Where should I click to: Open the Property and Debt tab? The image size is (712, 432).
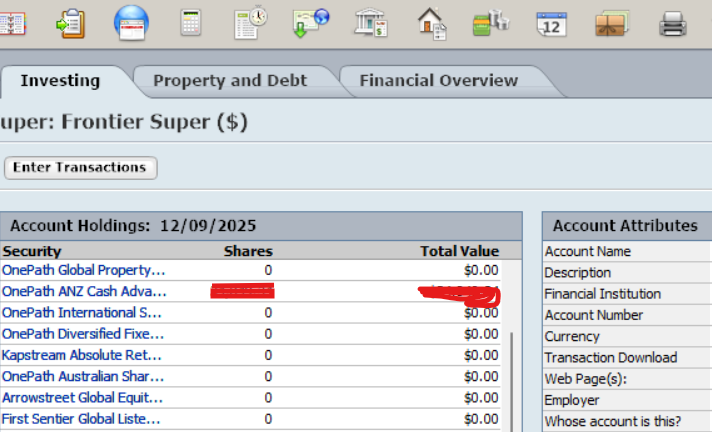pyautogui.click(x=230, y=80)
